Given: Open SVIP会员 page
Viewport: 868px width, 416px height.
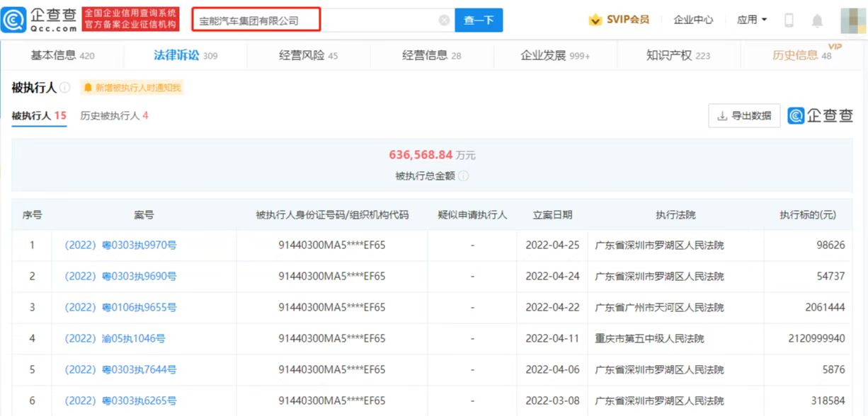Looking at the screenshot, I should coord(627,20).
